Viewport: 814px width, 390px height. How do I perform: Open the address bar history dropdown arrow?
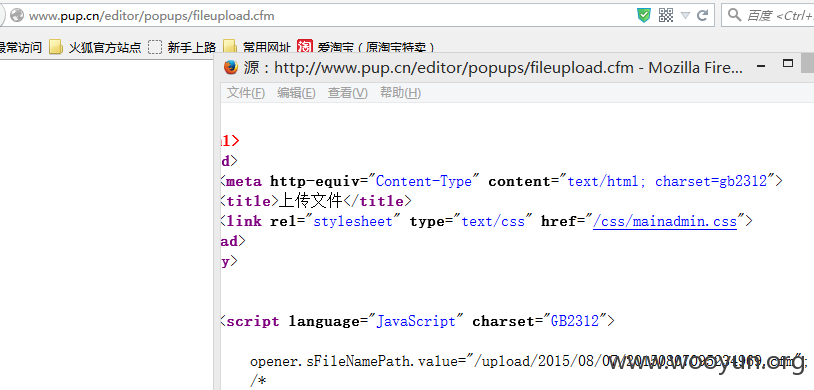point(685,16)
